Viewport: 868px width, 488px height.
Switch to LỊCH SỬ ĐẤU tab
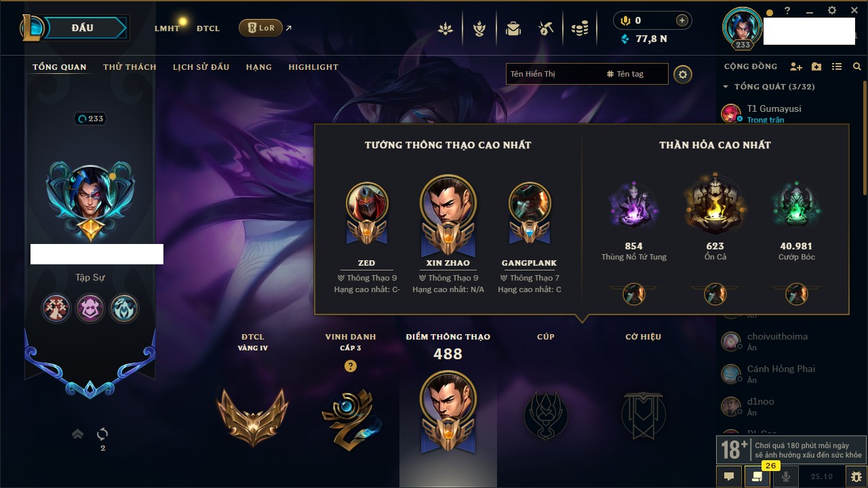201,67
